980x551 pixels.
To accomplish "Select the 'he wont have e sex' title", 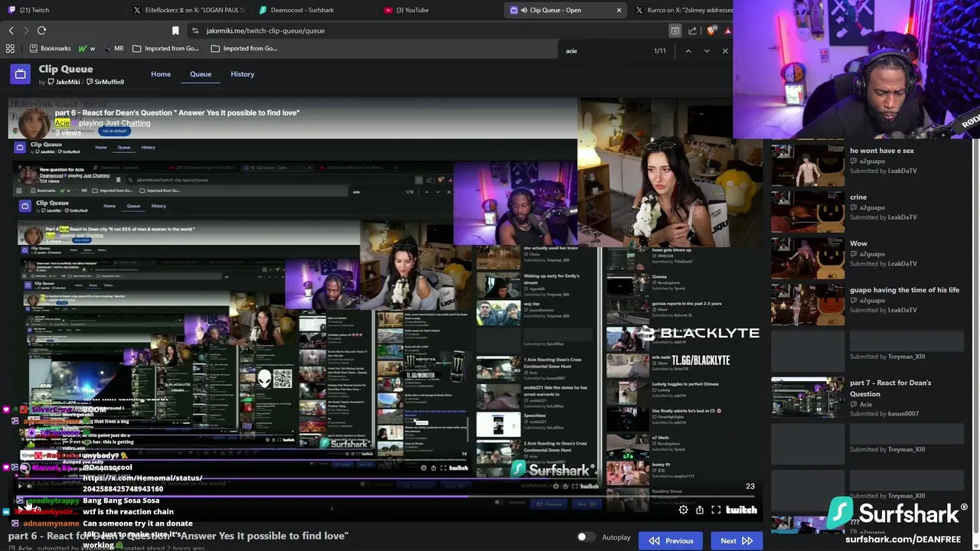I will pos(882,151).
